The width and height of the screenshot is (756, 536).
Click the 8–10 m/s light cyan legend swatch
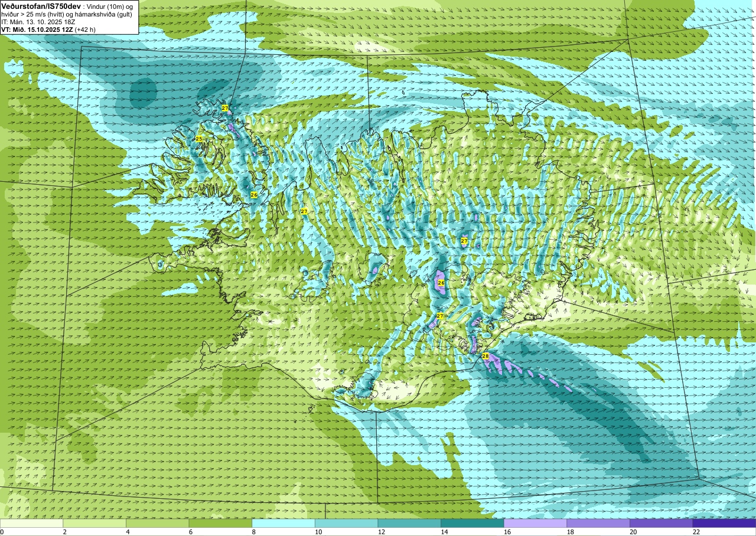[283, 523]
